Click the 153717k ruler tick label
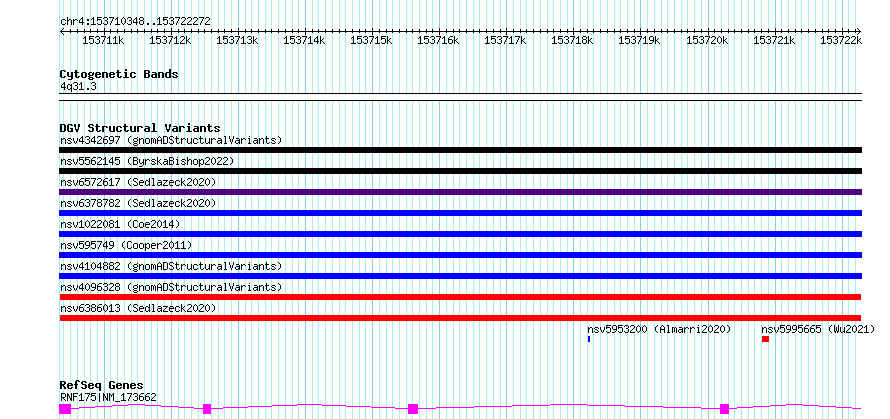The height and width of the screenshot is (419, 890). [505, 40]
